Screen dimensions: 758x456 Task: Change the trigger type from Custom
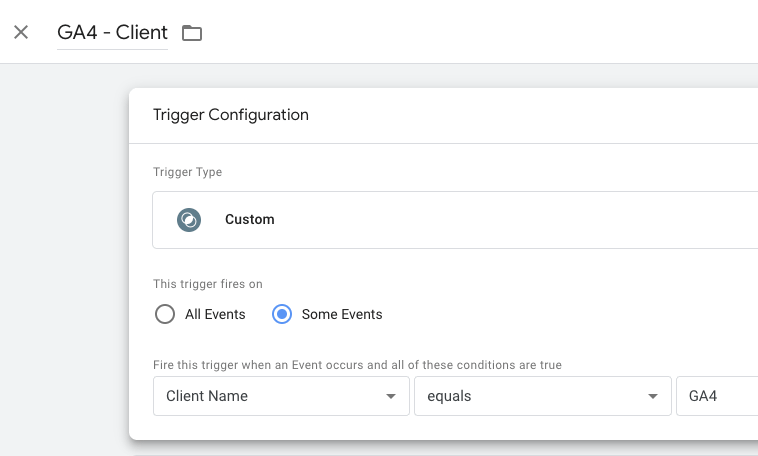[455, 220]
